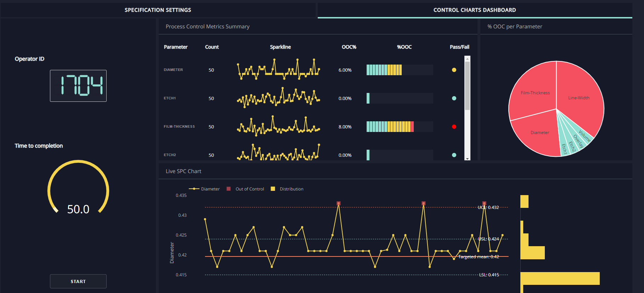Click the Film-Thickness sparkline chart

pyautogui.click(x=278, y=126)
